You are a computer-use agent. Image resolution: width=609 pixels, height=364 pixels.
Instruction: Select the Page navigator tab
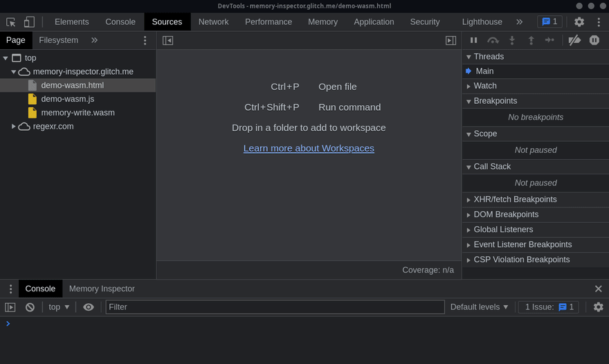(15, 40)
